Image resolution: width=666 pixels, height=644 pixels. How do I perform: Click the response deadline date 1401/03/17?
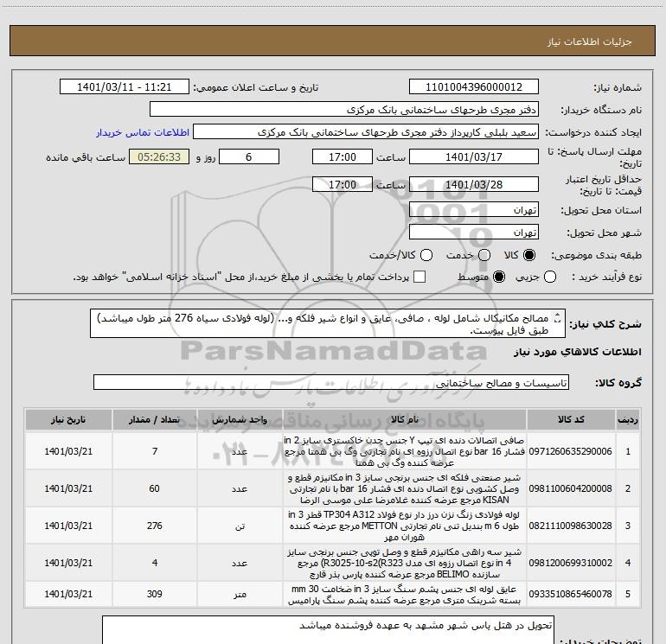474,156
